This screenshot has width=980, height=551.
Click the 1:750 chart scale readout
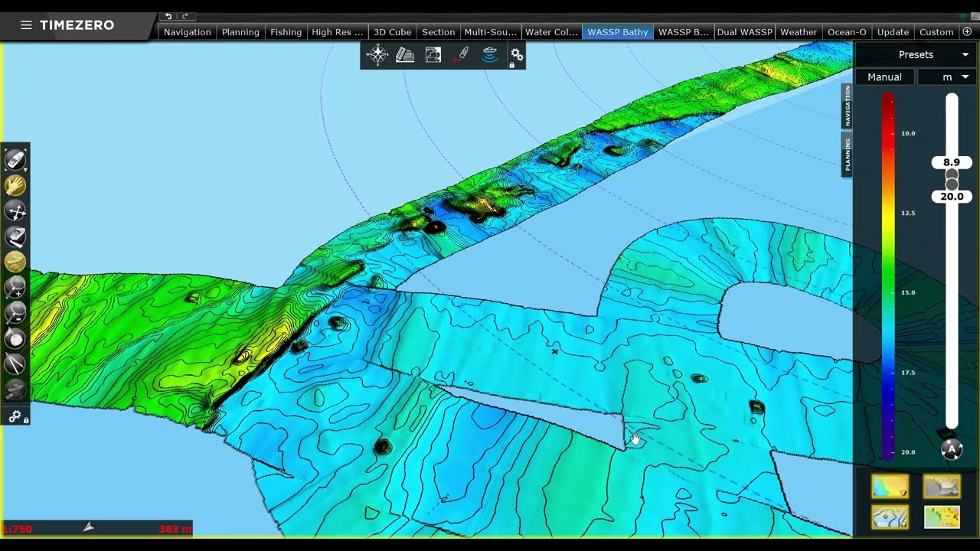click(x=17, y=529)
